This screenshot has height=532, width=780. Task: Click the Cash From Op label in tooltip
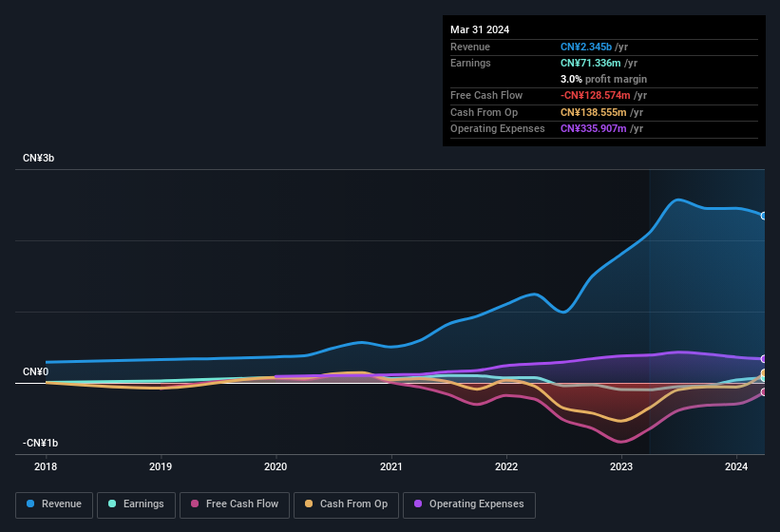pos(484,112)
